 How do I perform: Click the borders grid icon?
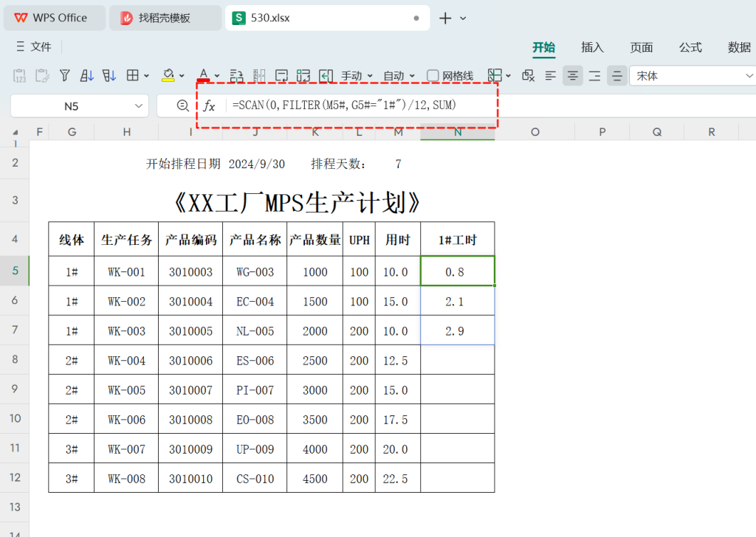click(133, 76)
